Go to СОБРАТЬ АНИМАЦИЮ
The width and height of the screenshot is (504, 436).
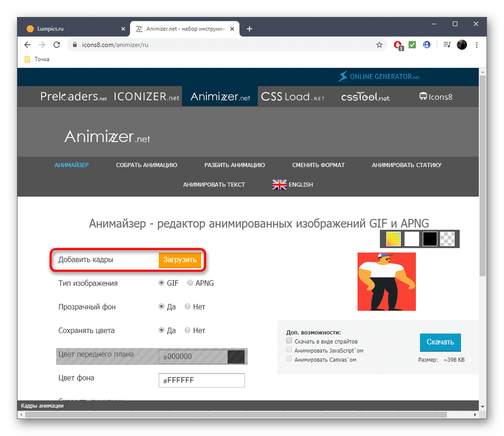coord(146,165)
